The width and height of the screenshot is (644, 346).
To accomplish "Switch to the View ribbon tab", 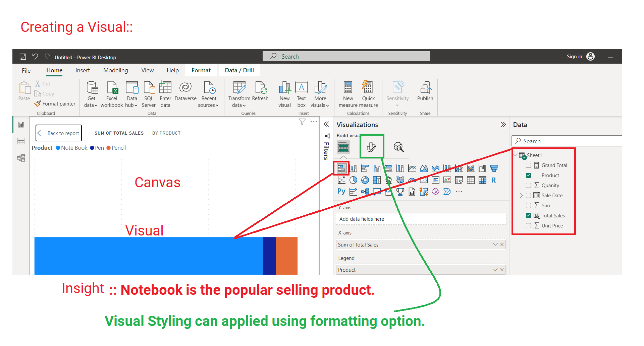I will point(148,70).
